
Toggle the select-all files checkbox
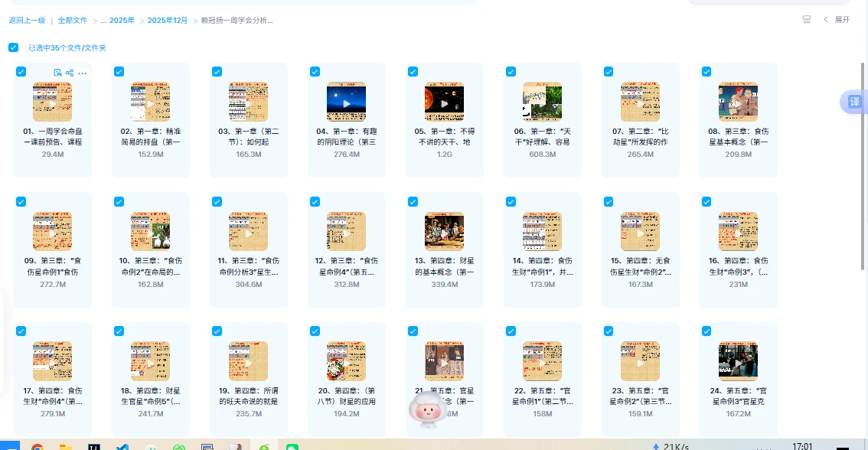click(x=13, y=47)
